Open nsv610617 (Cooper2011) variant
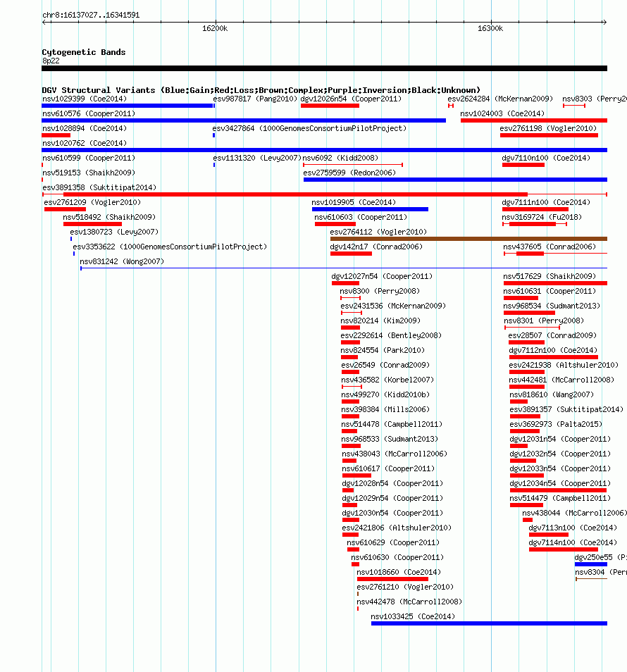 388,468
